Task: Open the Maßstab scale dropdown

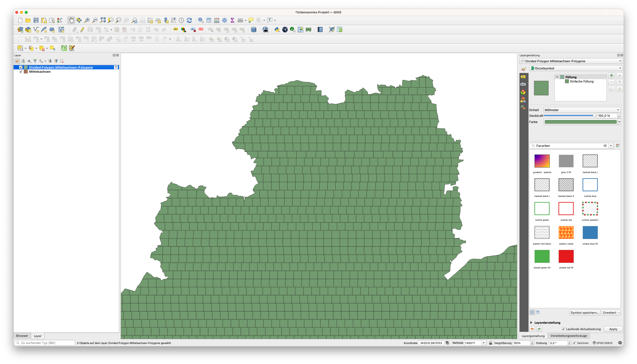Action: coord(483,343)
